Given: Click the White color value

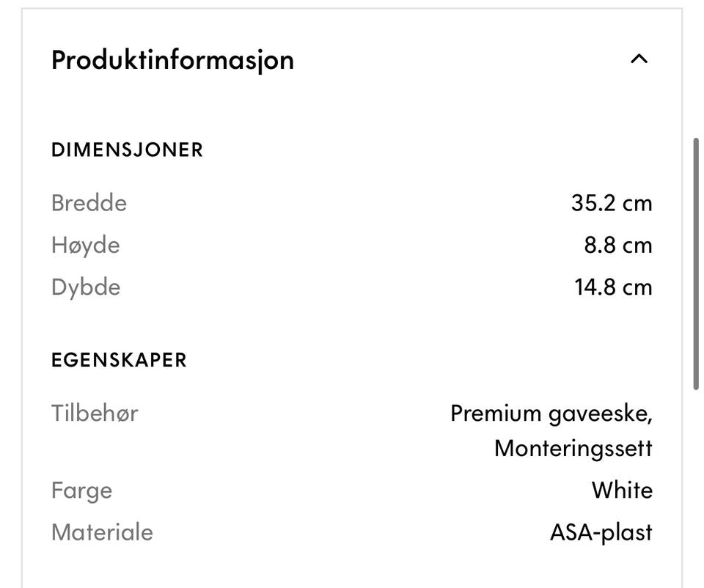Looking at the screenshot, I should [622, 490].
